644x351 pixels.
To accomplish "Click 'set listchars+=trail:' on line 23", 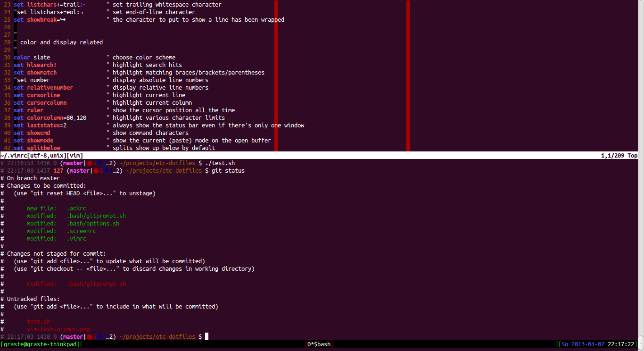I will [x=49, y=4].
